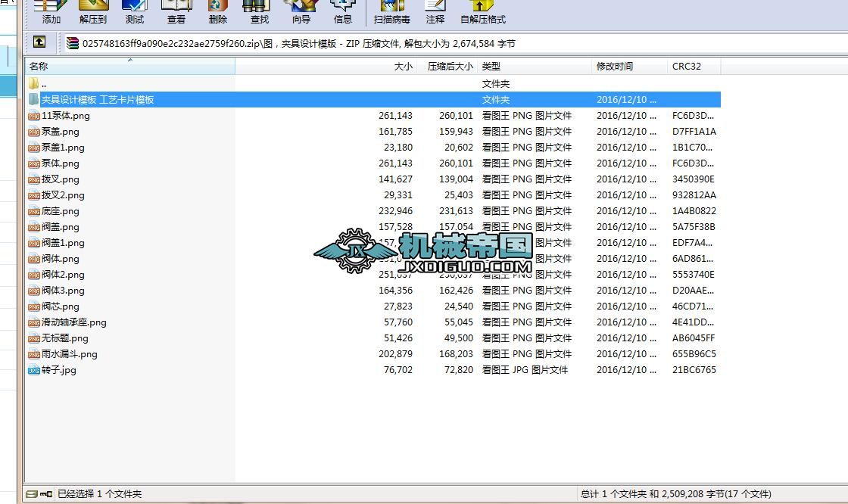Open the 夹具设计模板 工艺卡片模板 folder

(98, 99)
